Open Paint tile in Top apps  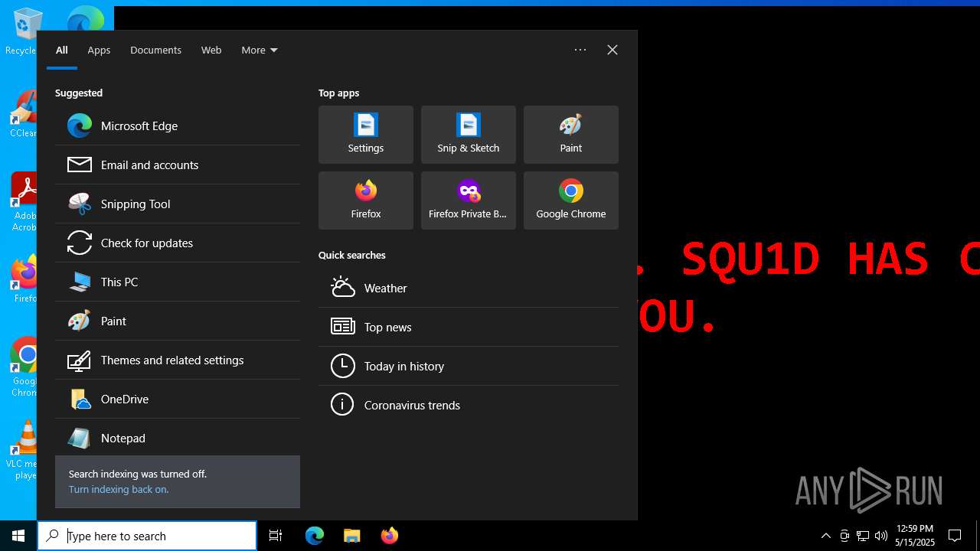(x=571, y=135)
